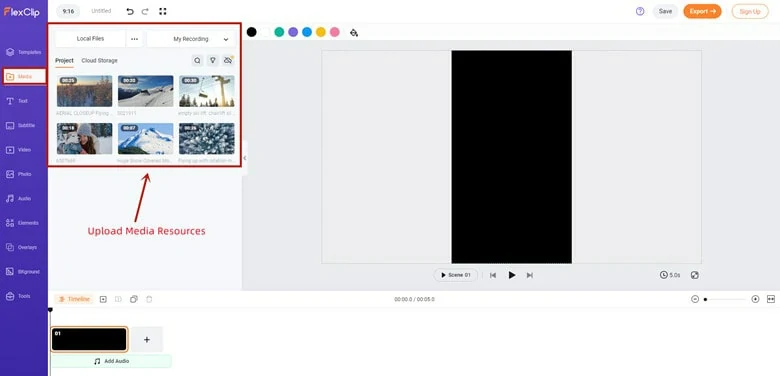
Task: Toggle the cloud sync off icon
Action: 228,60
